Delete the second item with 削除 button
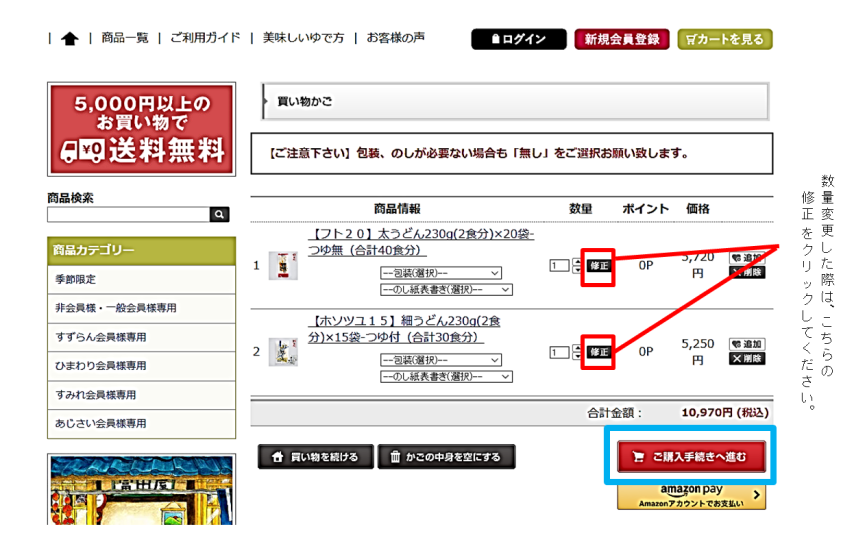 (x=747, y=358)
